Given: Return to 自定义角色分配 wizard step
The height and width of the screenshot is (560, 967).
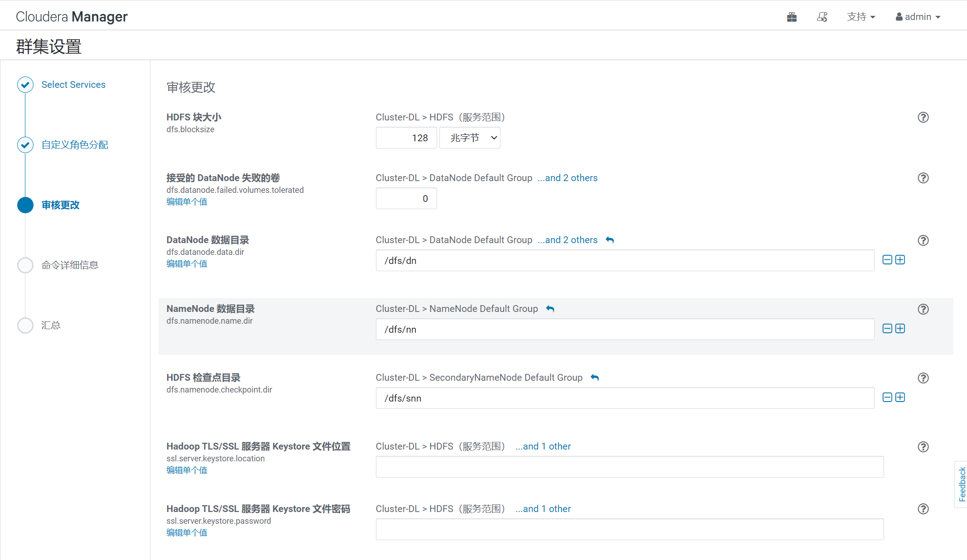Looking at the screenshot, I should (x=75, y=145).
